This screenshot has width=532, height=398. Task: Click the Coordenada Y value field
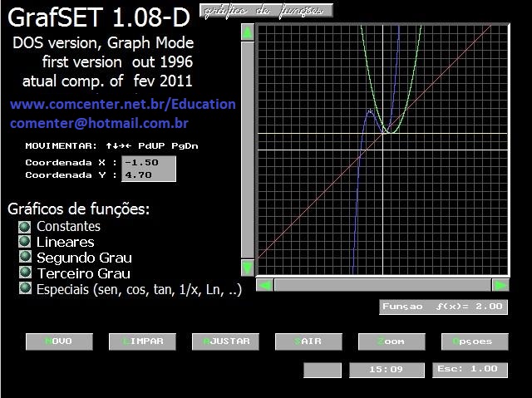[149, 175]
